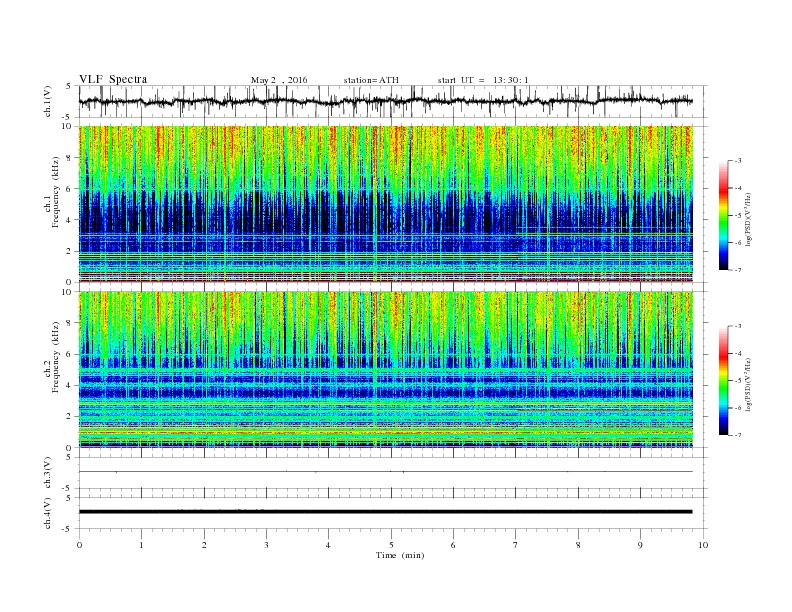Click the ch.2 PSD color bar
This screenshot has width=792, height=612.
pyautogui.click(x=723, y=380)
